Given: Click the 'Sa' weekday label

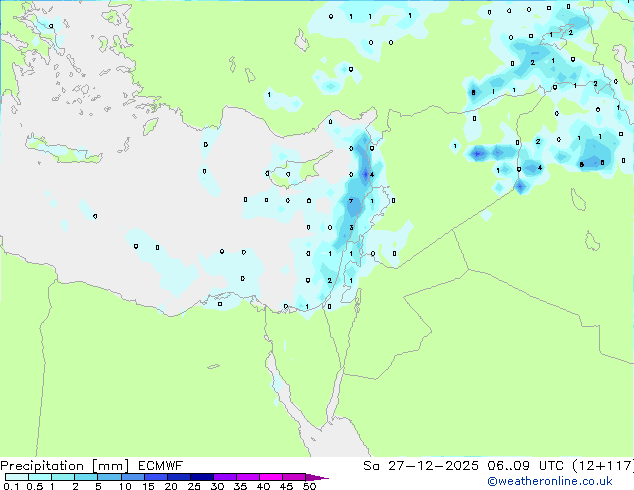Looking at the screenshot, I should point(371,466).
